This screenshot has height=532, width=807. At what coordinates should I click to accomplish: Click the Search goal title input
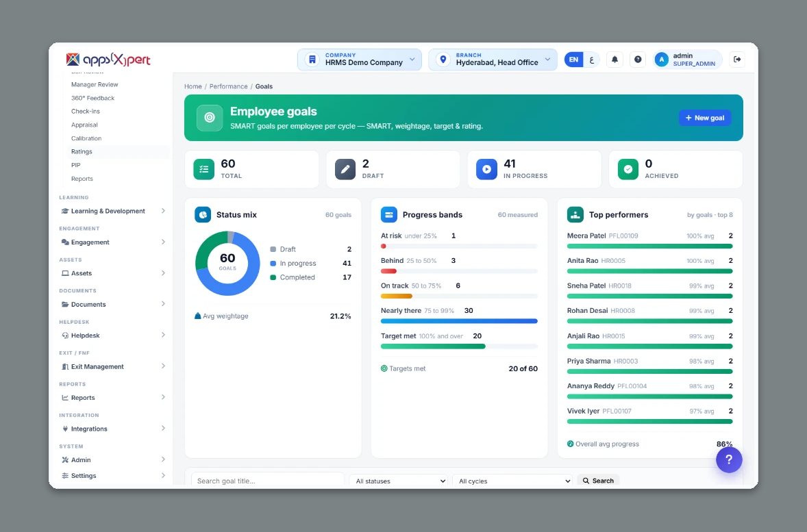tap(268, 481)
